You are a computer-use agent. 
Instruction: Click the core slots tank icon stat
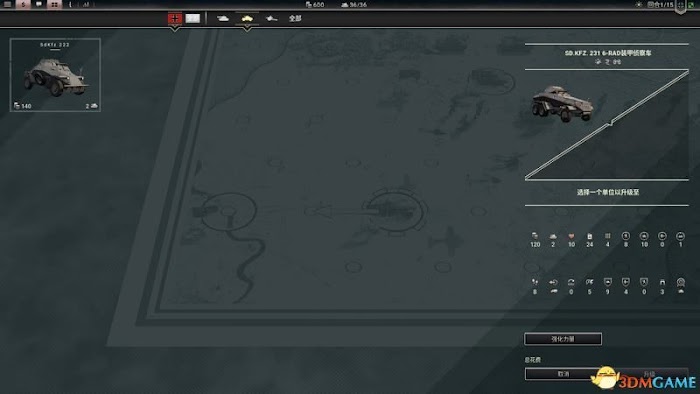coord(553,236)
